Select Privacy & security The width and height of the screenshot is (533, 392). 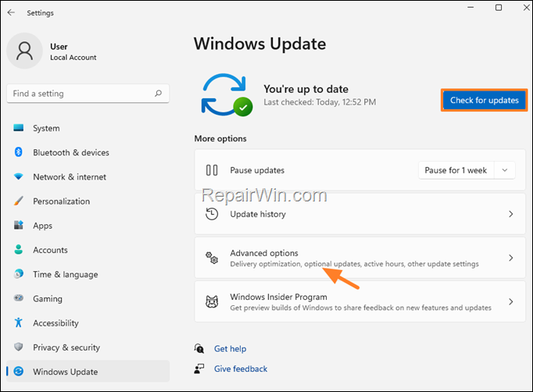(x=88, y=347)
